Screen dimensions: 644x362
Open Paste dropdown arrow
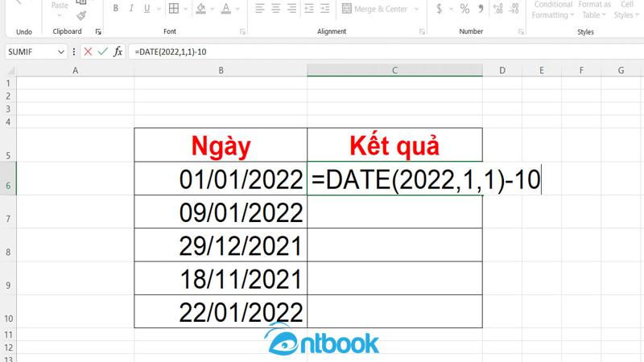pos(60,15)
